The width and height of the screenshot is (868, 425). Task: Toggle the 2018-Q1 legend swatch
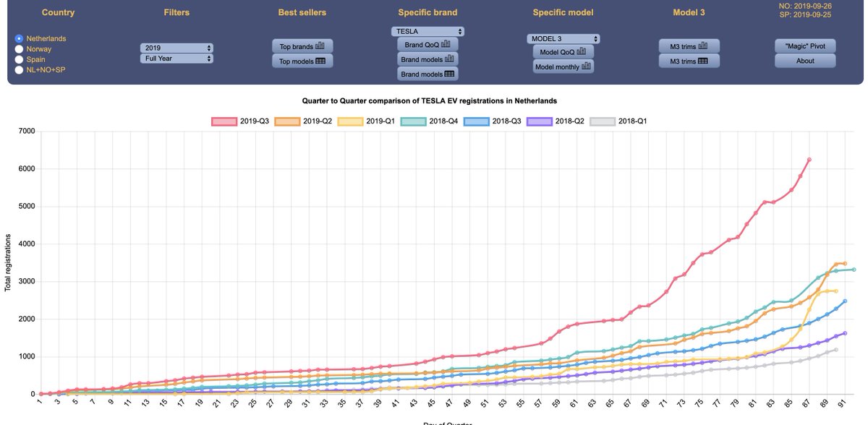point(603,121)
